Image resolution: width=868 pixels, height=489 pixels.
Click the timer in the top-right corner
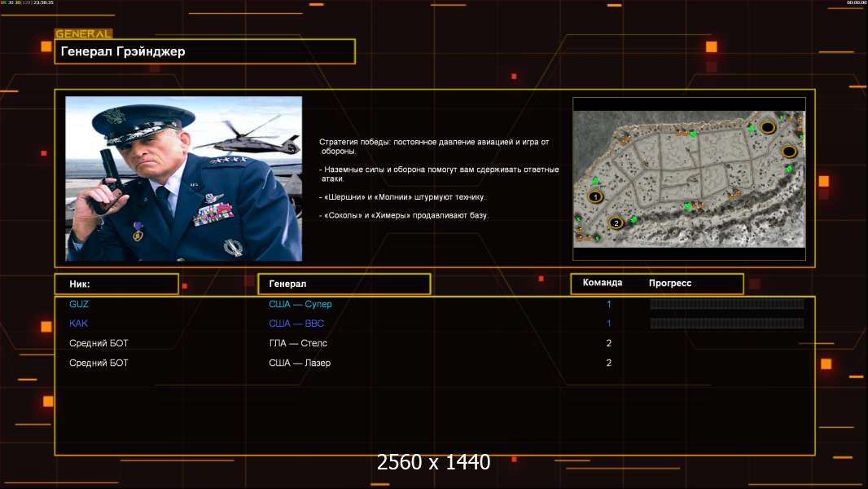point(856,3)
